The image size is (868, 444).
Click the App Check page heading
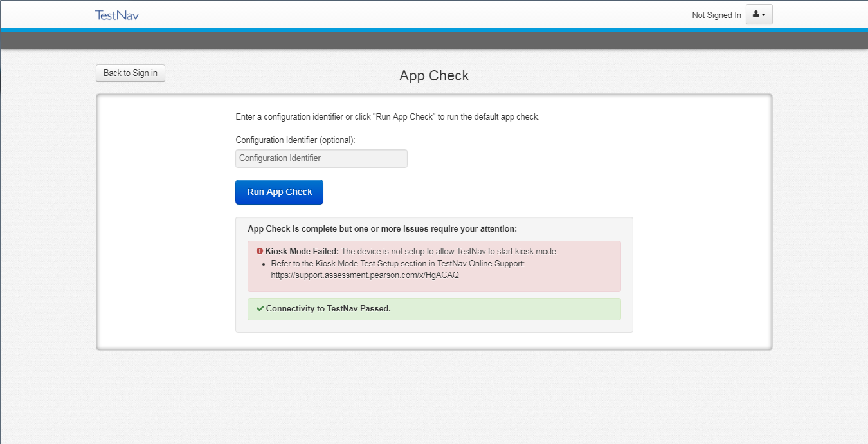pyautogui.click(x=434, y=76)
